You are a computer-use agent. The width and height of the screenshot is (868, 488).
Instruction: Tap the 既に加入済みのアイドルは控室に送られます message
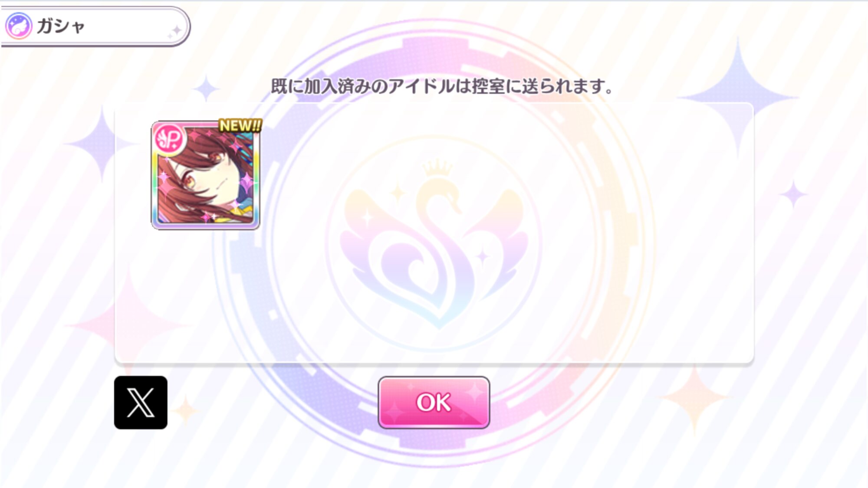click(x=442, y=86)
